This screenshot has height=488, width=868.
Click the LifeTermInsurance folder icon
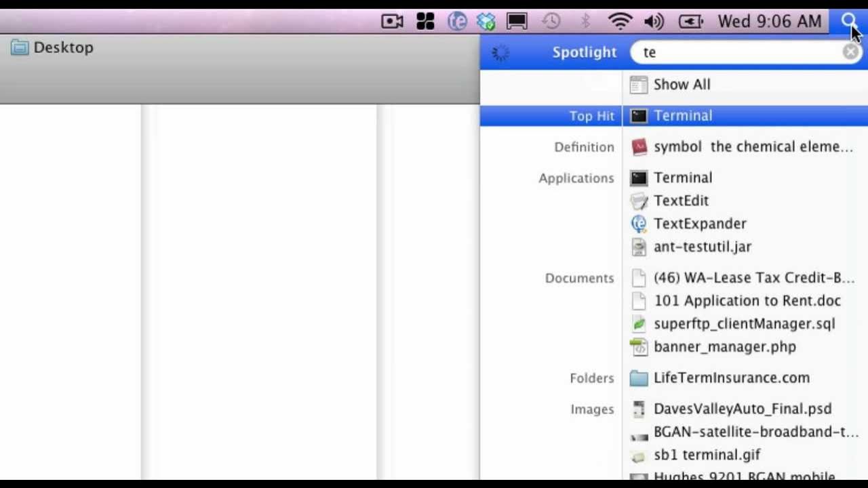pyautogui.click(x=639, y=378)
